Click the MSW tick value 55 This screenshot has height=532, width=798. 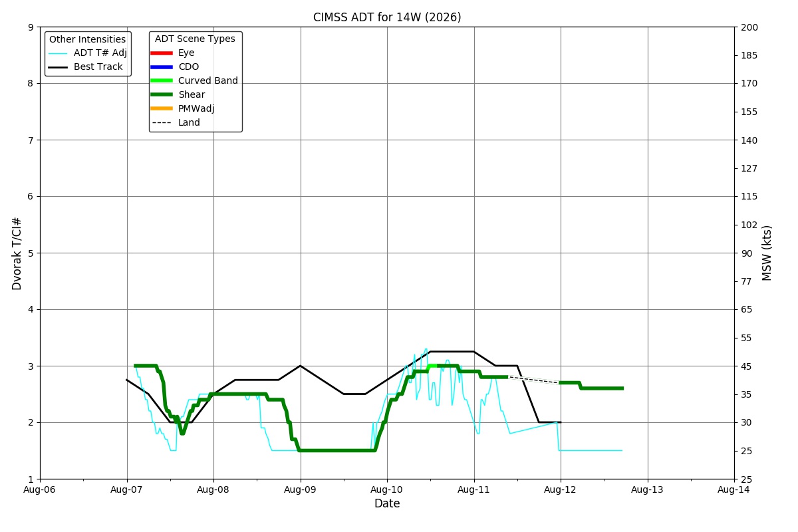[x=747, y=338]
